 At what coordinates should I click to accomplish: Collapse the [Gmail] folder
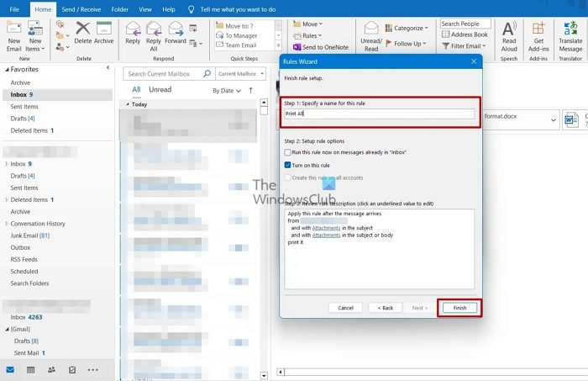7,329
